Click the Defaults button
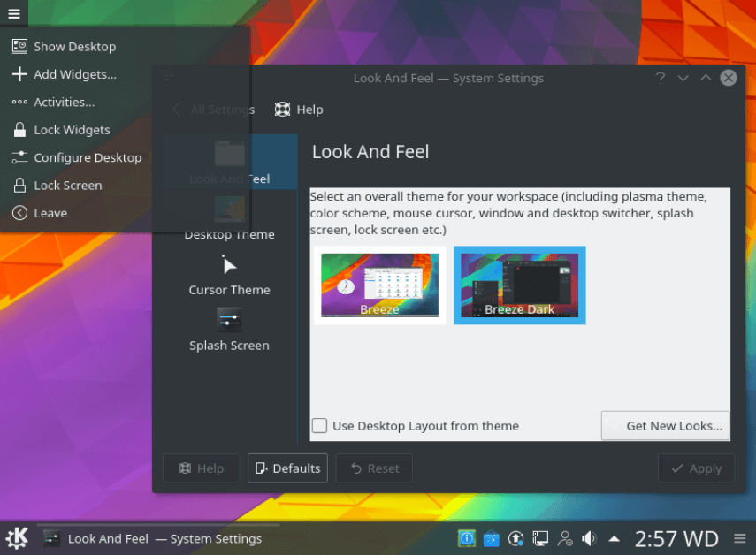Screen dimensions: 756x555 tap(288, 468)
